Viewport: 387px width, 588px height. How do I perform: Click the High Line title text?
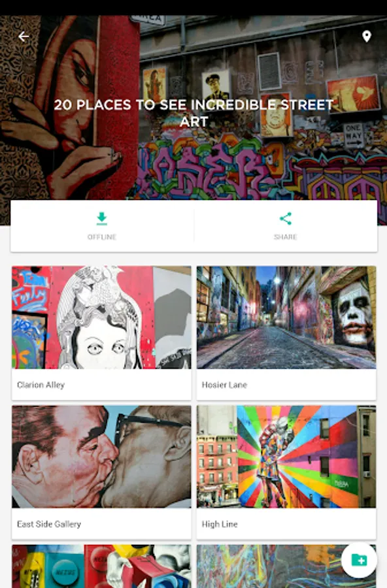(220, 524)
